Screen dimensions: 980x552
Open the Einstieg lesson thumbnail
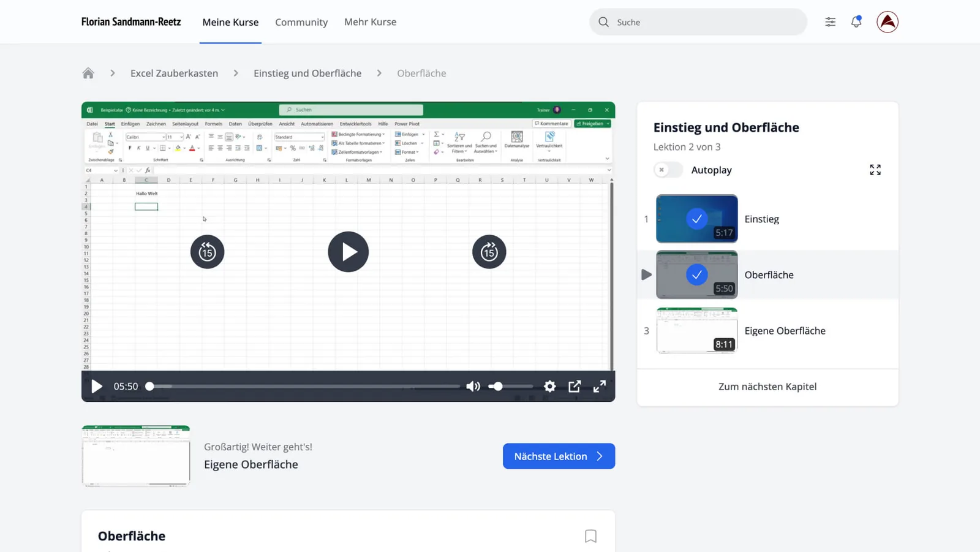696,219
